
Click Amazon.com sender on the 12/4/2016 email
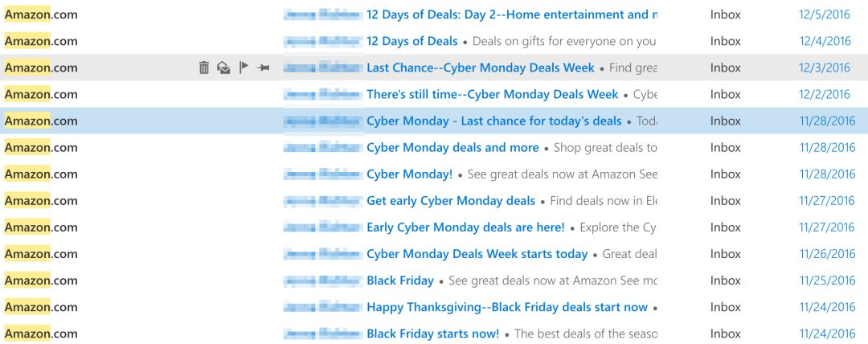click(x=41, y=41)
